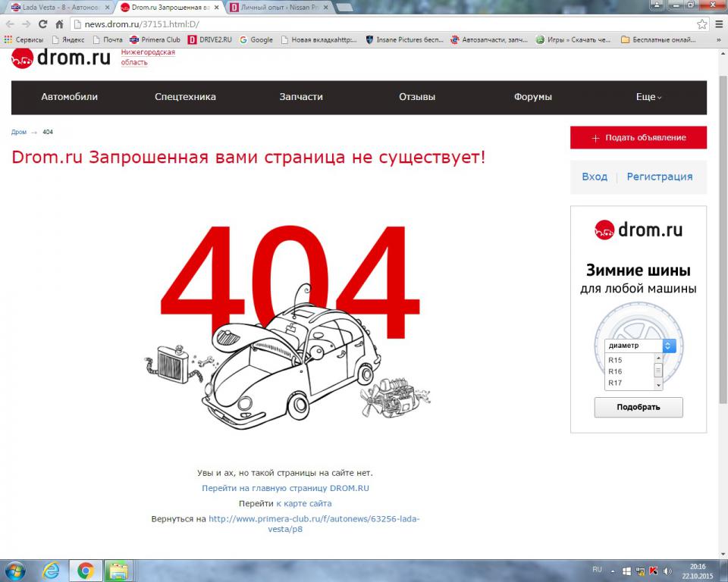Screen dimensions: 728x582
Task: Click the Kaspersky tray icon
Action: 654,571
